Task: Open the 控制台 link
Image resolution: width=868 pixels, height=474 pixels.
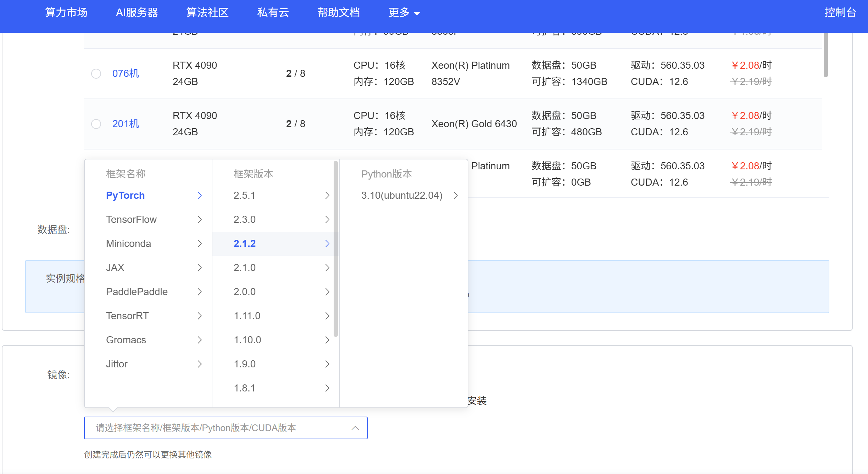Action: (840, 13)
